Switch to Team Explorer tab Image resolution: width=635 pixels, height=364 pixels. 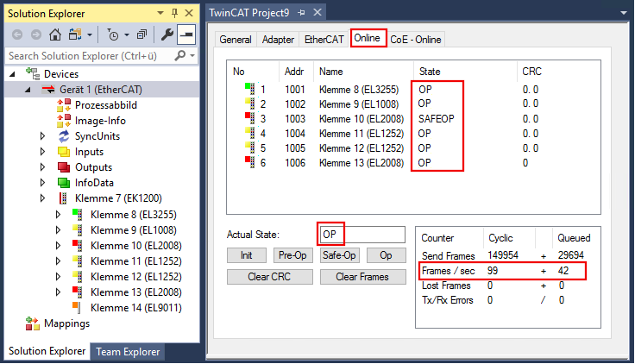point(128,351)
